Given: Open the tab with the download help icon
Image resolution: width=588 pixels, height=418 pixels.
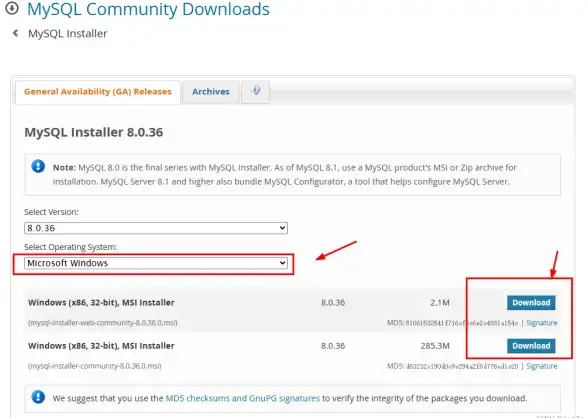Looking at the screenshot, I should click(x=255, y=91).
